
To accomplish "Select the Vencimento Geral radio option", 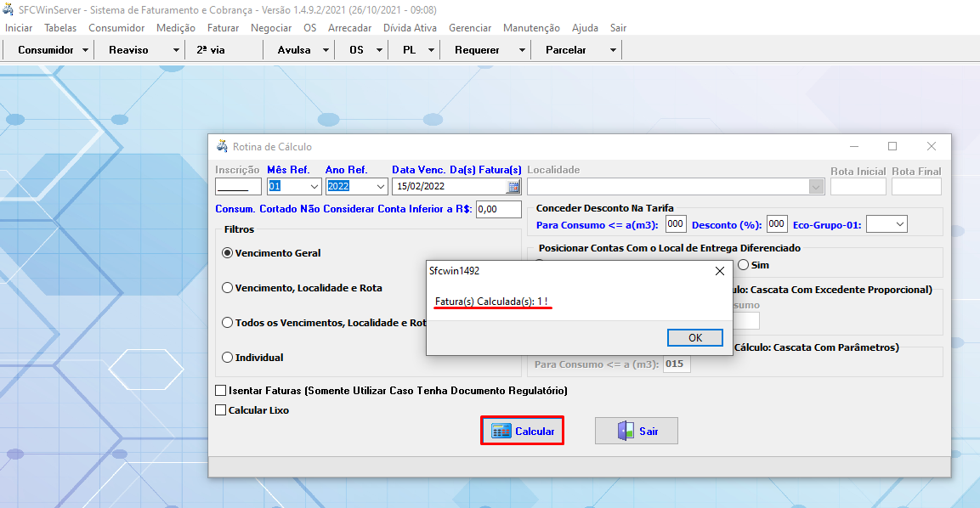I will click(227, 253).
